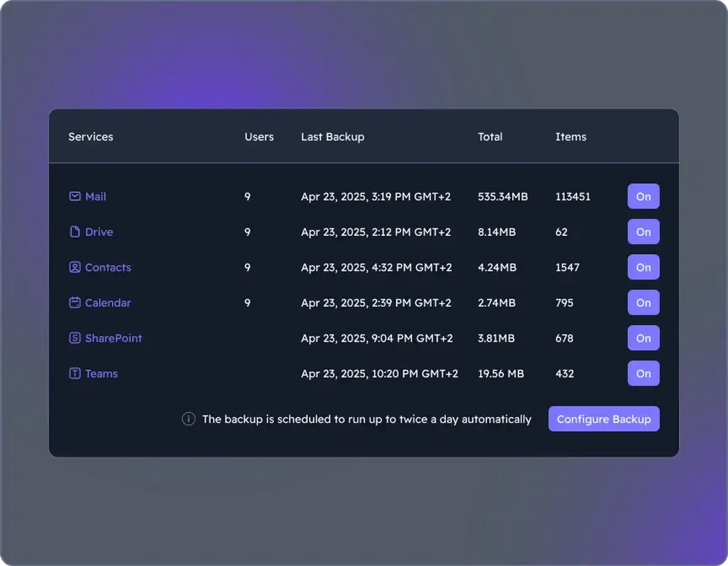Open the SharePoint service link
Screen dimensions: 728x566
coord(113,338)
